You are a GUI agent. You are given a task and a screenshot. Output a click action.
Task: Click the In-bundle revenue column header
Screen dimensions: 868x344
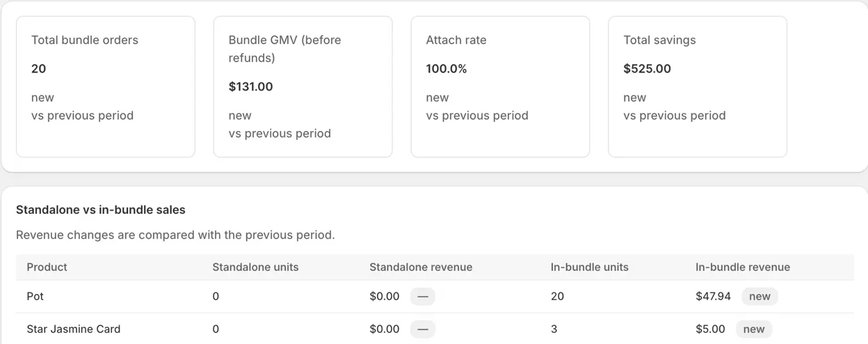[743, 267]
